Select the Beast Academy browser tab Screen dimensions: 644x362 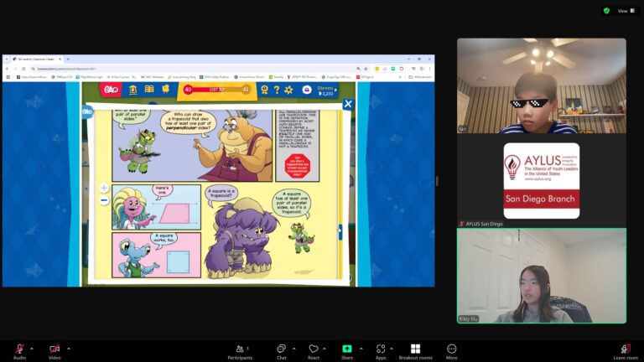[37, 59]
